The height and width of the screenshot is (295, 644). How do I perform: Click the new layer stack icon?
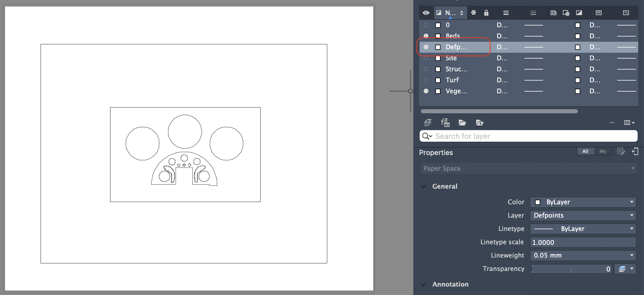point(428,123)
